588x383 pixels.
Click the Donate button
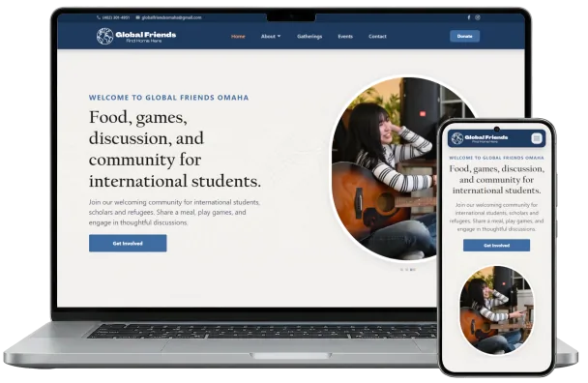tap(464, 36)
